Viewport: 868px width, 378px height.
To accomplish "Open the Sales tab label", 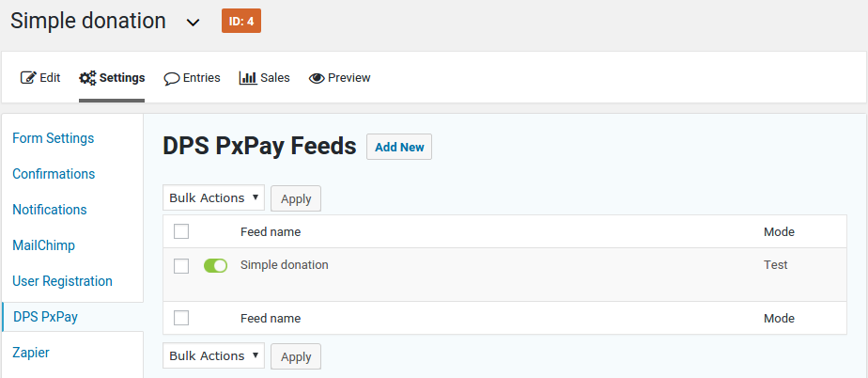I will pyautogui.click(x=275, y=78).
